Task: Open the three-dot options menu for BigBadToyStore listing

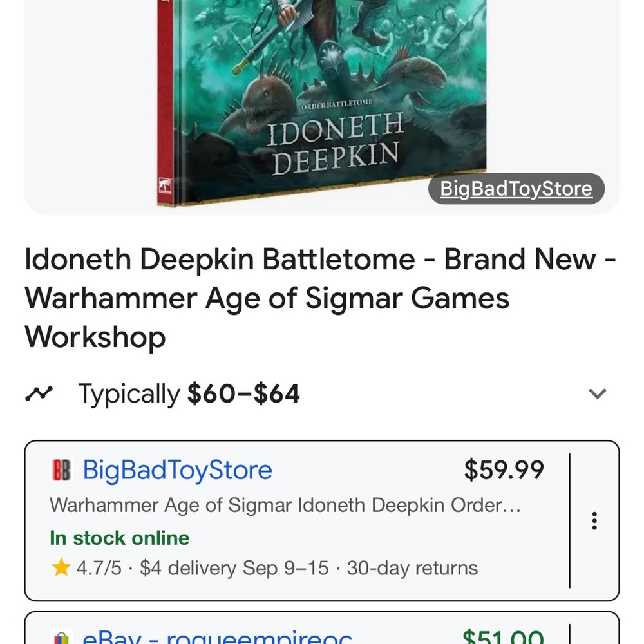Action: (594, 520)
